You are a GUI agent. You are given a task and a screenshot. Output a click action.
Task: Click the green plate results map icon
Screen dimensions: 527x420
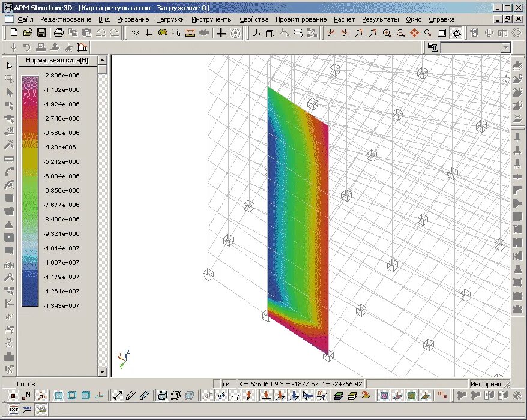[412, 396]
